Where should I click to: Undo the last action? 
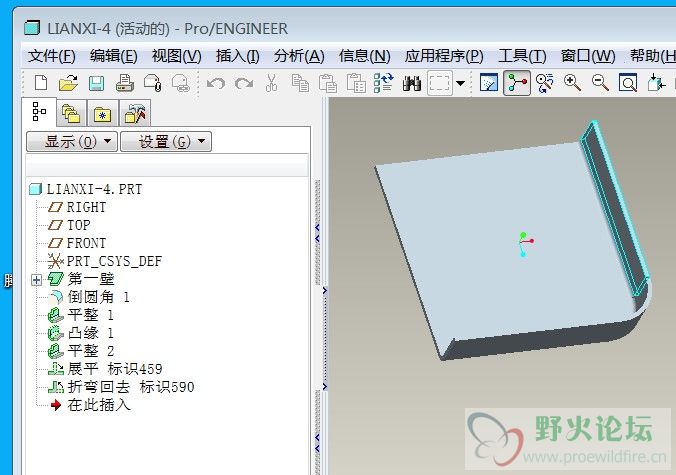tap(216, 83)
